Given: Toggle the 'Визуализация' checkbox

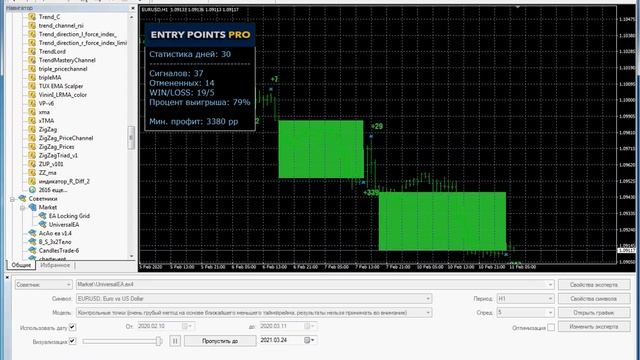Looking at the screenshot, I should 72,341.
